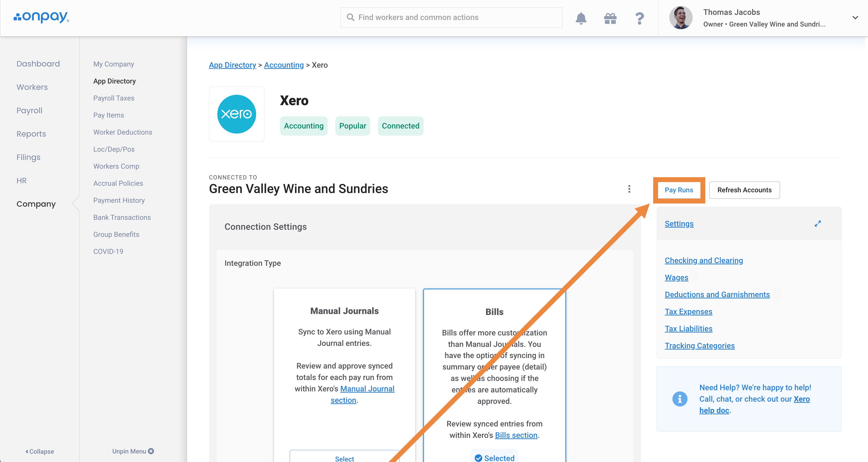Open Manual Journal section link
This screenshot has width=868, height=462.
coord(363,394)
